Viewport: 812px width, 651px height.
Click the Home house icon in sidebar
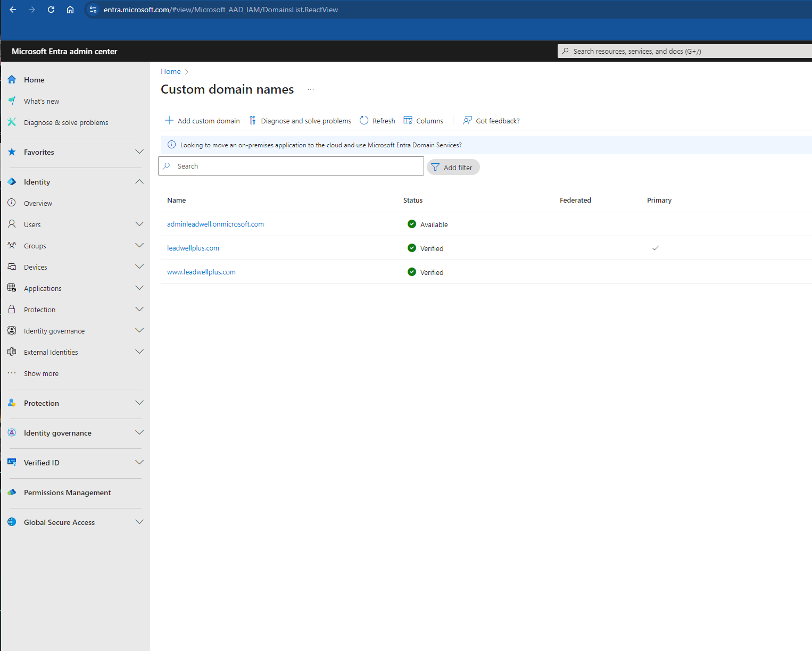(12, 80)
